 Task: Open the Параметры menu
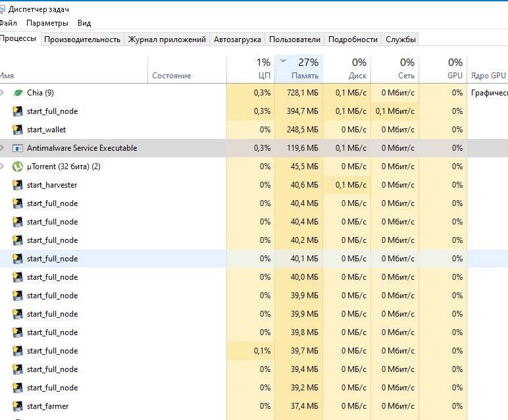[47, 23]
